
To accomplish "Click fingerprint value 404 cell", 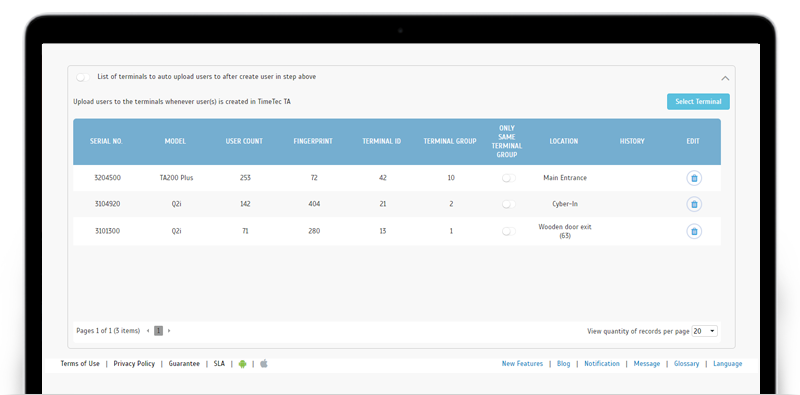I will [x=314, y=204].
